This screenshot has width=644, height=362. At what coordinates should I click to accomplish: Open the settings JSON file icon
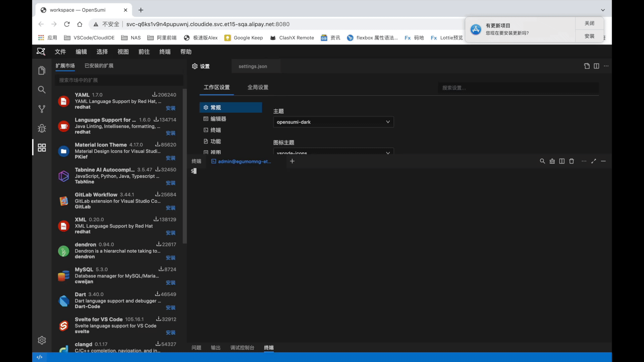pyautogui.click(x=587, y=66)
